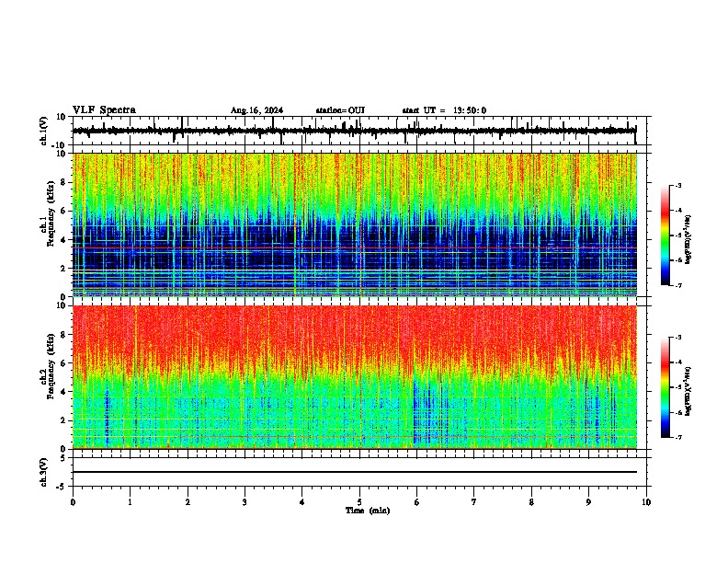
Task: Click the '3' tick label on time axis
Action: 245,502
